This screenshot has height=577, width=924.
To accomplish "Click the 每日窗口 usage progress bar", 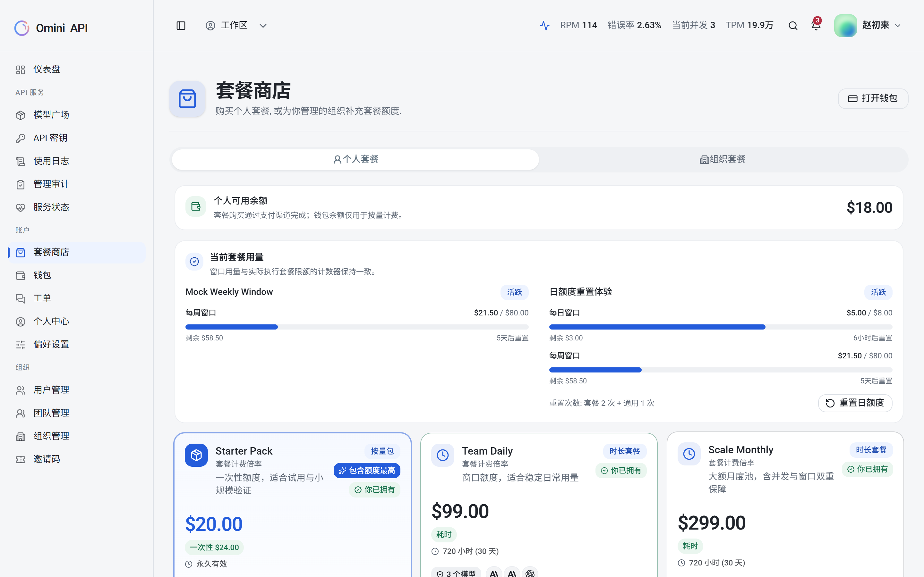I will 721,327.
